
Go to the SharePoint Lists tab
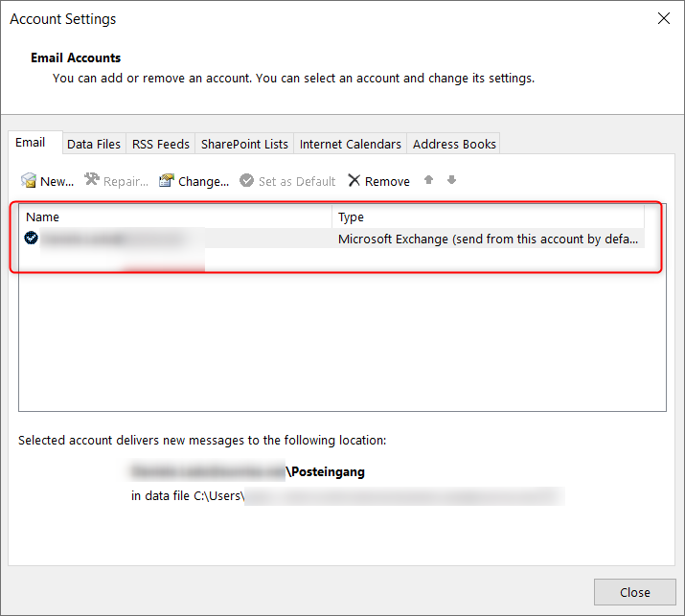[244, 144]
